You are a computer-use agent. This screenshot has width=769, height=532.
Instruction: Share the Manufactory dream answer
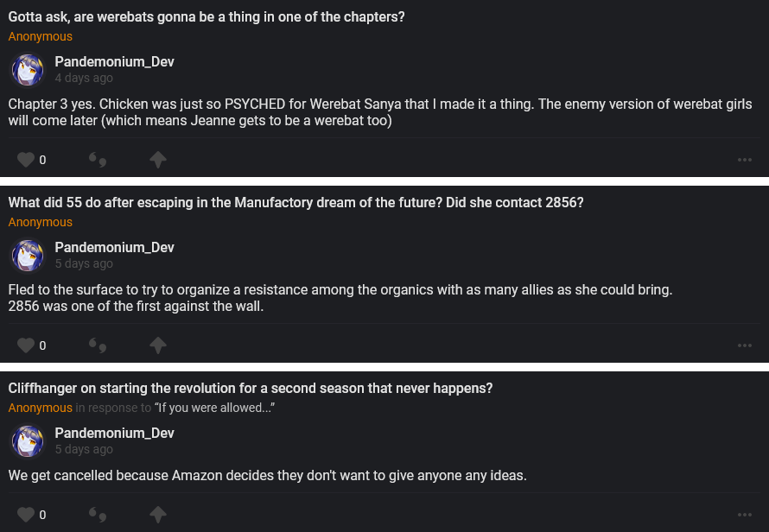157,345
